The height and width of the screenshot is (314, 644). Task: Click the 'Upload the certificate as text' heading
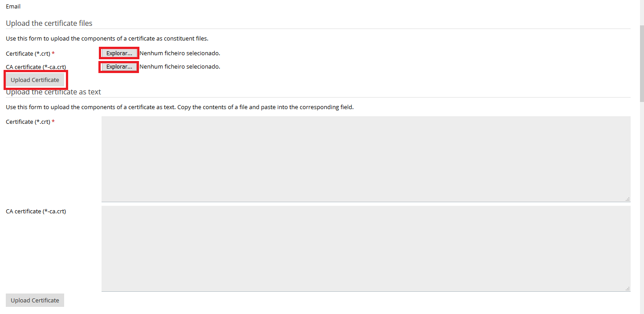point(53,92)
